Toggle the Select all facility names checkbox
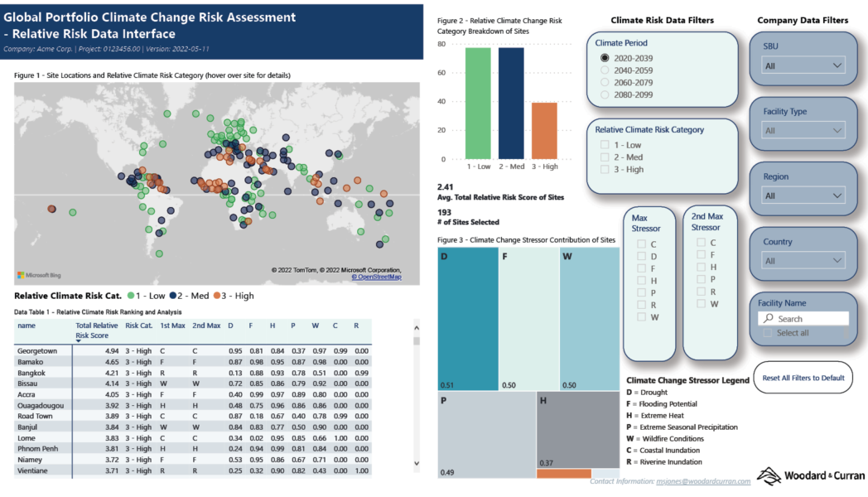This screenshot has height=497, width=868. click(767, 332)
